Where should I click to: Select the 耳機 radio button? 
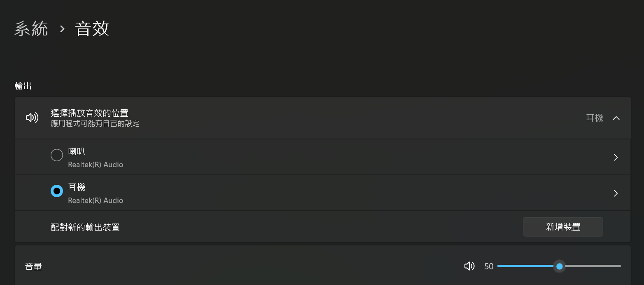click(57, 191)
